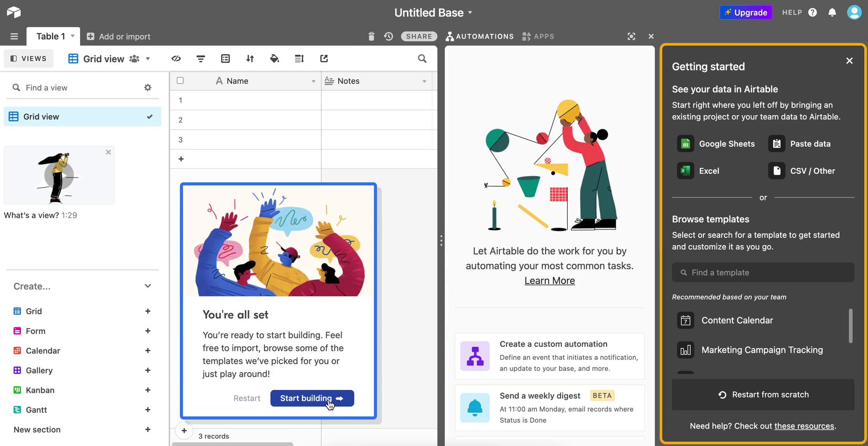Choose Paste data import option
Viewport: 868px width, 446px height.
click(x=799, y=144)
